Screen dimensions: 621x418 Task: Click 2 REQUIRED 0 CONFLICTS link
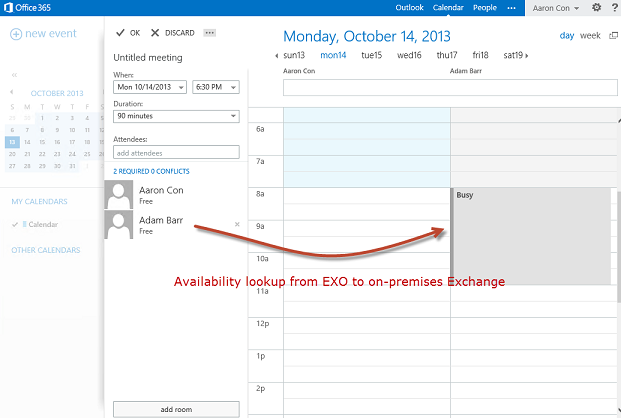click(x=151, y=171)
